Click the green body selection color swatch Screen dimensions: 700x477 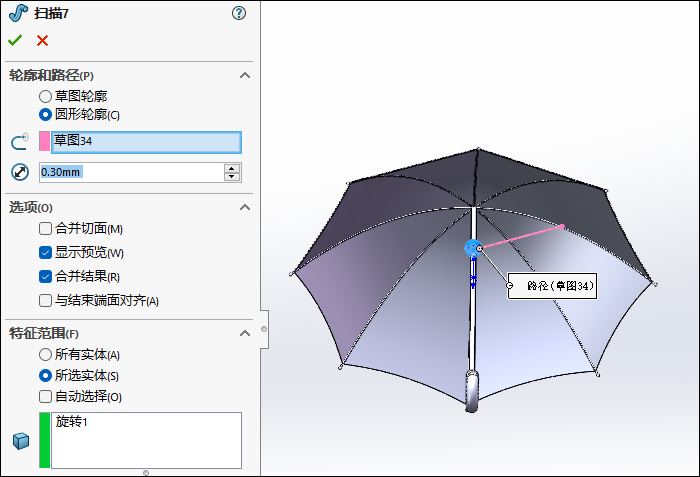pos(45,440)
